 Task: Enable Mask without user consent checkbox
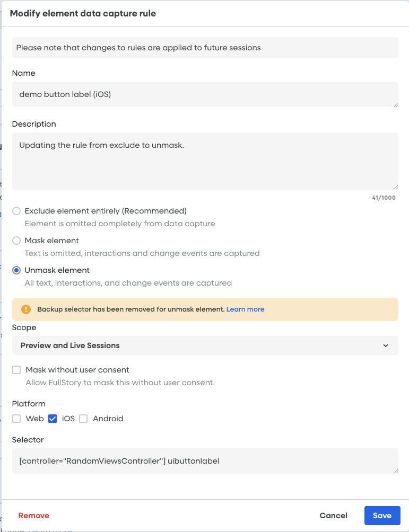click(16, 370)
